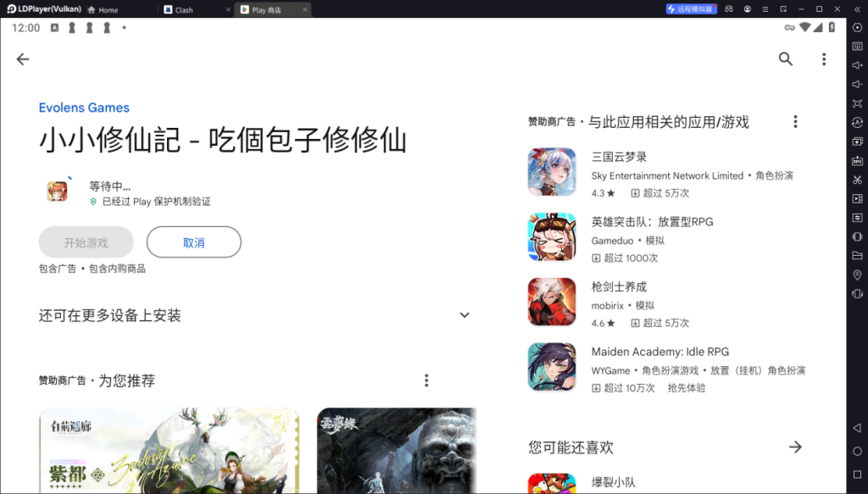
Task: Select the 枪剑士养成 title
Action: 619,287
